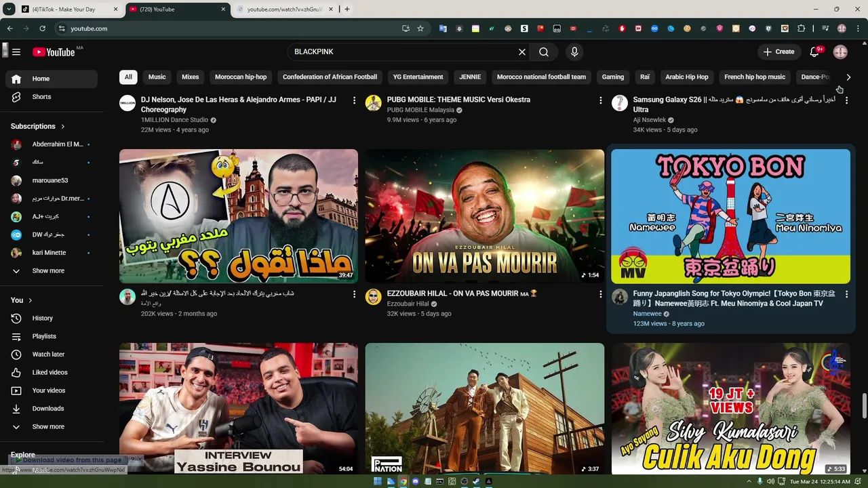Open options for DJ Nelson PAPI video

pyautogui.click(x=354, y=100)
